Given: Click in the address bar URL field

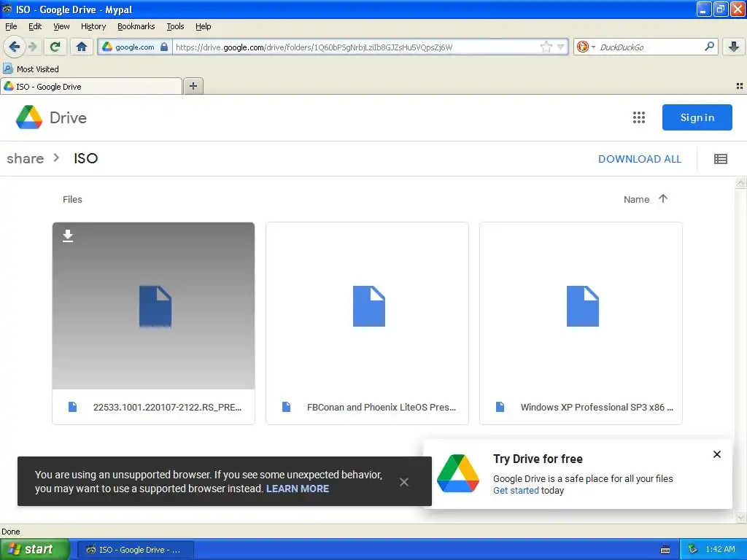Looking at the screenshot, I should coord(356,47).
